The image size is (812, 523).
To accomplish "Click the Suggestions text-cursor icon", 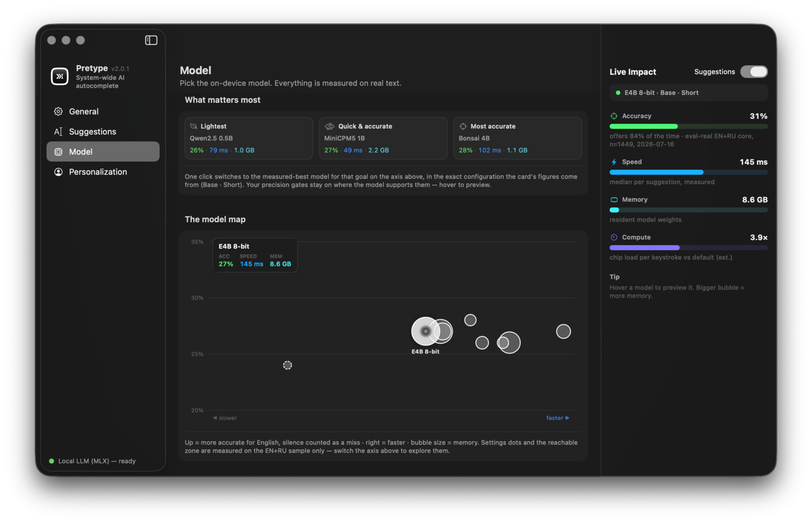I will tap(58, 132).
